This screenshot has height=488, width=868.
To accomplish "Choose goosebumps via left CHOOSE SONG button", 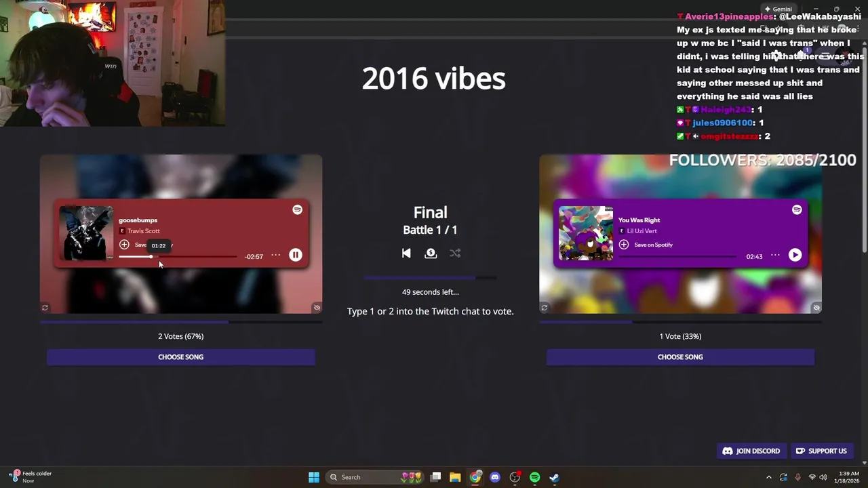I will point(180,357).
